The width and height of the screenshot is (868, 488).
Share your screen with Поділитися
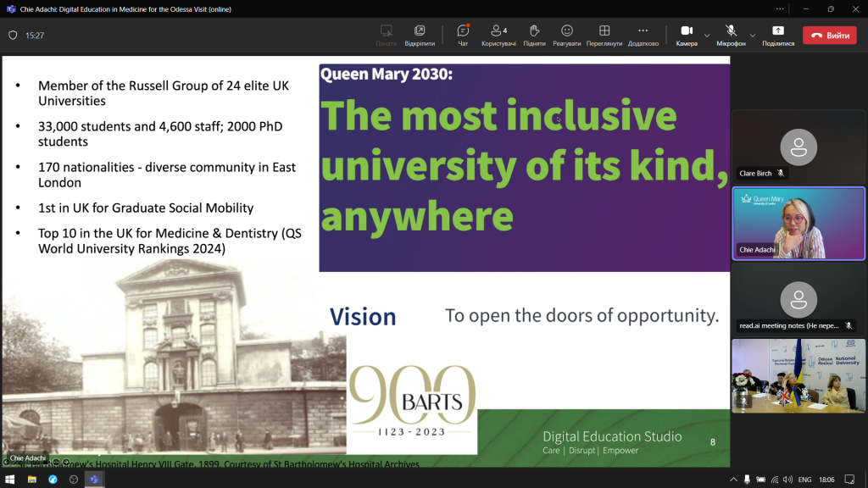click(x=778, y=36)
